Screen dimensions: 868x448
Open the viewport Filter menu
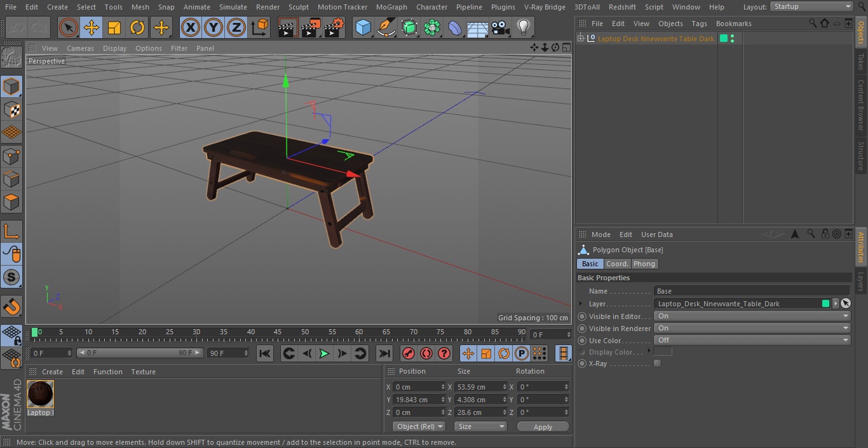click(179, 48)
